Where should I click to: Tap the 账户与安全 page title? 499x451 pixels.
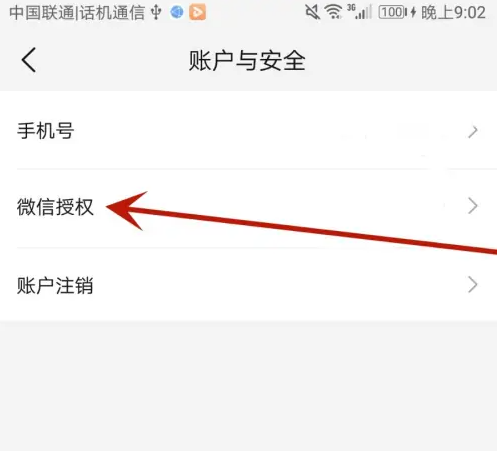tap(247, 61)
